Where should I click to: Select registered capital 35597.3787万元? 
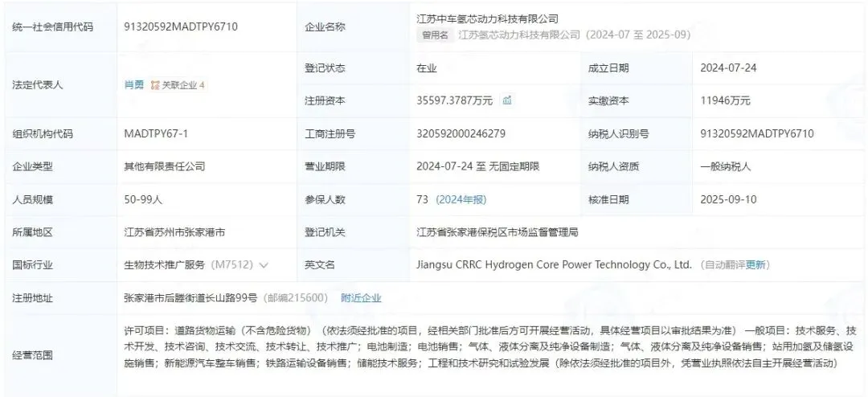(454, 100)
